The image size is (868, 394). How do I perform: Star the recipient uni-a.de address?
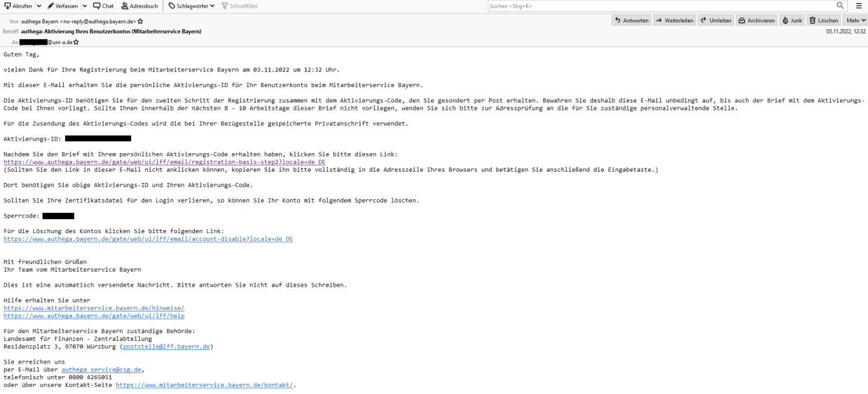click(76, 42)
